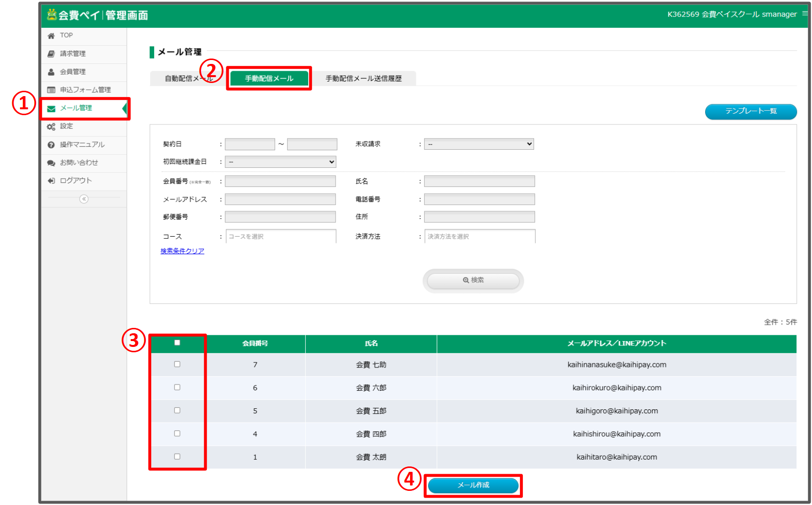Image resolution: width=812 pixels, height=505 pixels.
Task: Expand the 初回継続課金日 dropdown
Action: (280, 162)
